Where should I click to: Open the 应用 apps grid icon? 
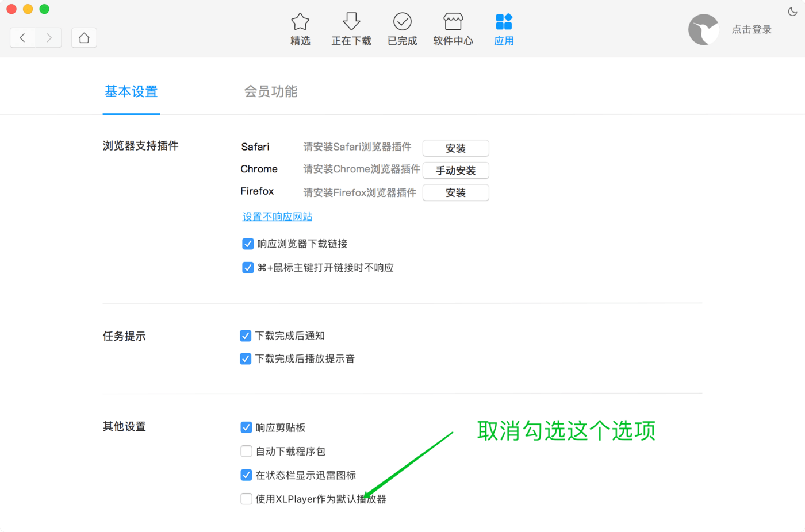[504, 22]
